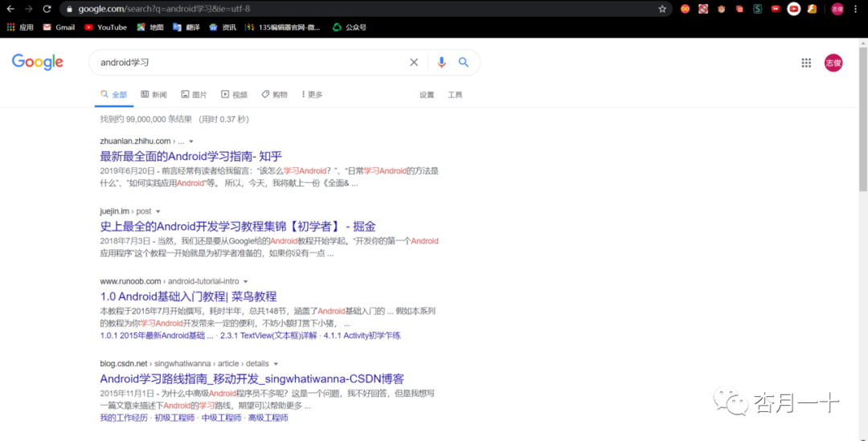Open the 135编辑器官网 bookmark

[283, 27]
